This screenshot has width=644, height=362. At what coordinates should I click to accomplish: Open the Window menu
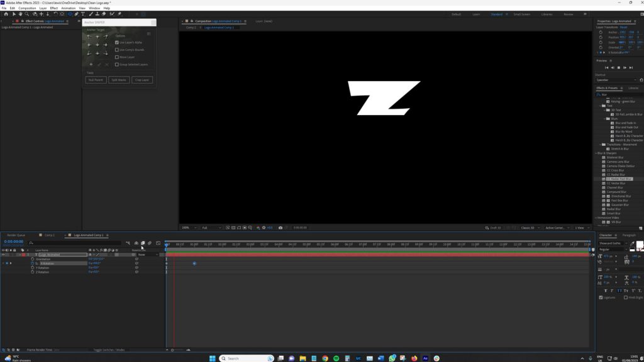(94, 8)
